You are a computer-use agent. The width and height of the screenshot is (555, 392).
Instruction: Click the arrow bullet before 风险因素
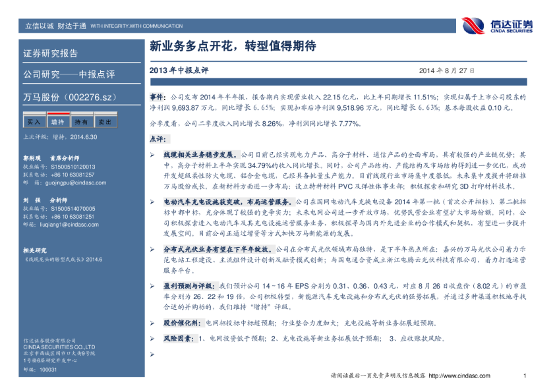(152, 339)
